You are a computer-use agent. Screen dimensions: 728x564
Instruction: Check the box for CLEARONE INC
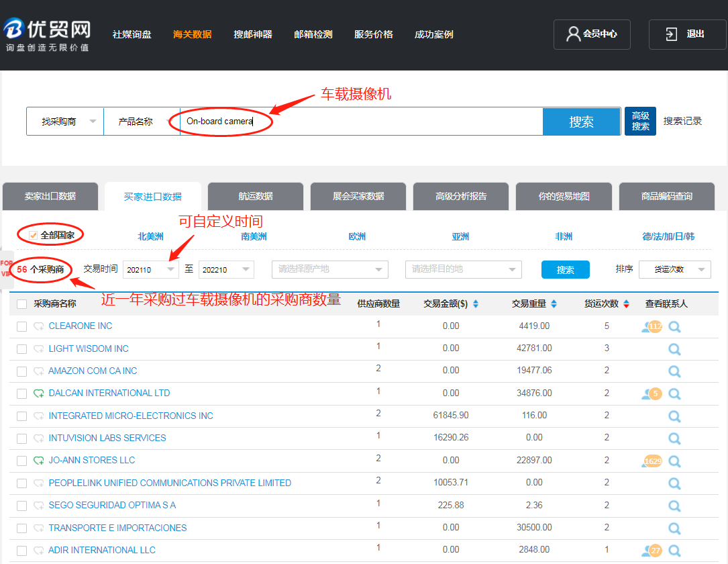22,326
